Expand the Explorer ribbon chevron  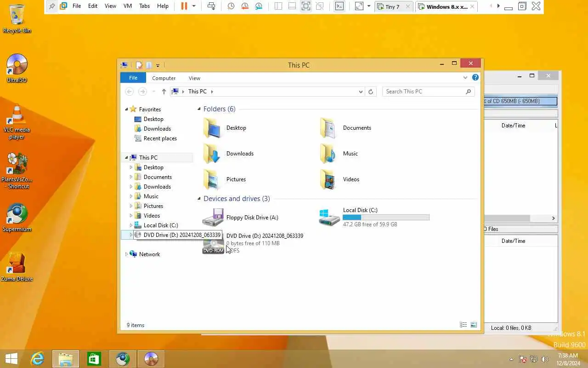tap(465, 78)
